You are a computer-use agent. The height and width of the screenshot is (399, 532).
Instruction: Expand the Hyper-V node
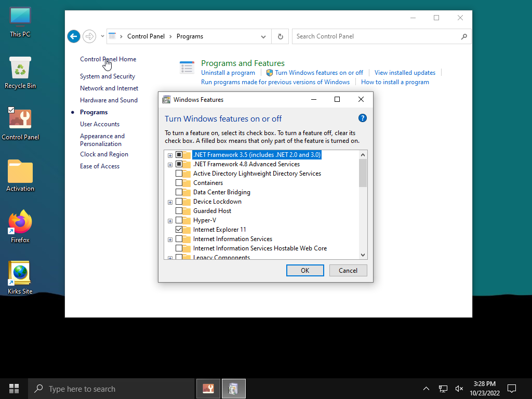170,221
